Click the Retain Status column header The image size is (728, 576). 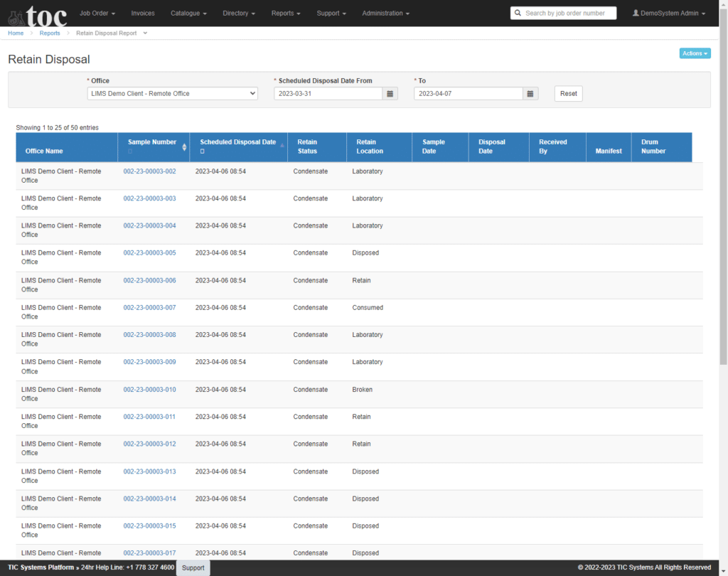317,147
